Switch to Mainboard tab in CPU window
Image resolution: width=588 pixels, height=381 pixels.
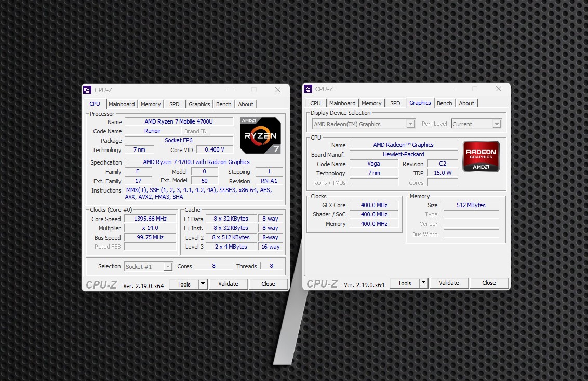(122, 104)
